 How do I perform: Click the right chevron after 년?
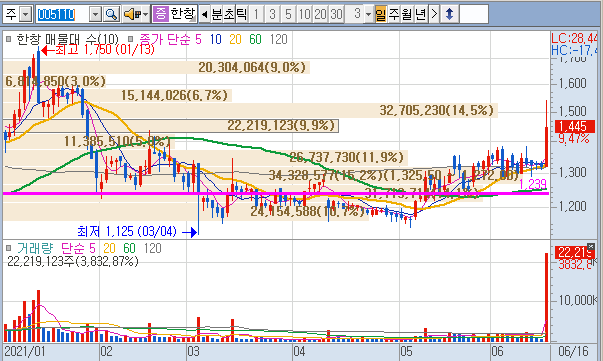coord(434,14)
